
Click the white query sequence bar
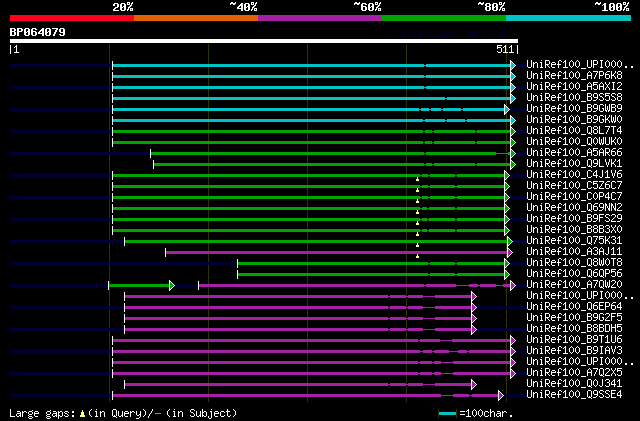(264, 41)
